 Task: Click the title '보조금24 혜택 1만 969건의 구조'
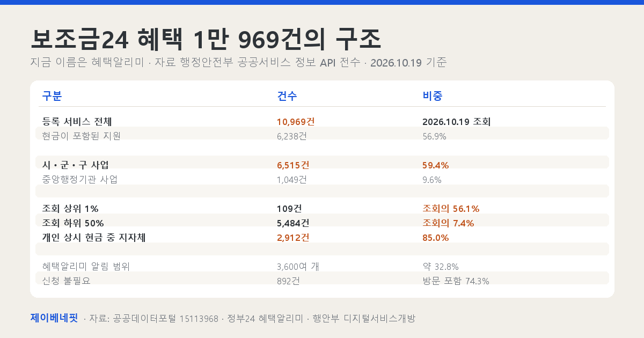tap(206, 39)
